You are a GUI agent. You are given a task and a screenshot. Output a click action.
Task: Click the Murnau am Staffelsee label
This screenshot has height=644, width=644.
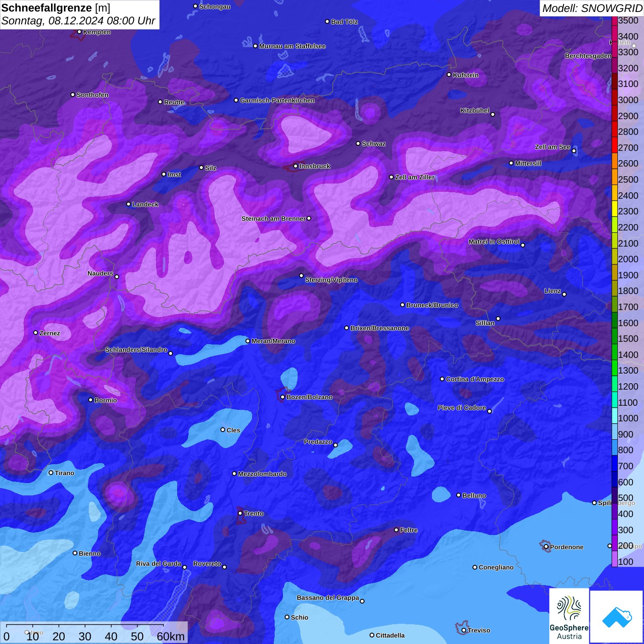(x=292, y=46)
